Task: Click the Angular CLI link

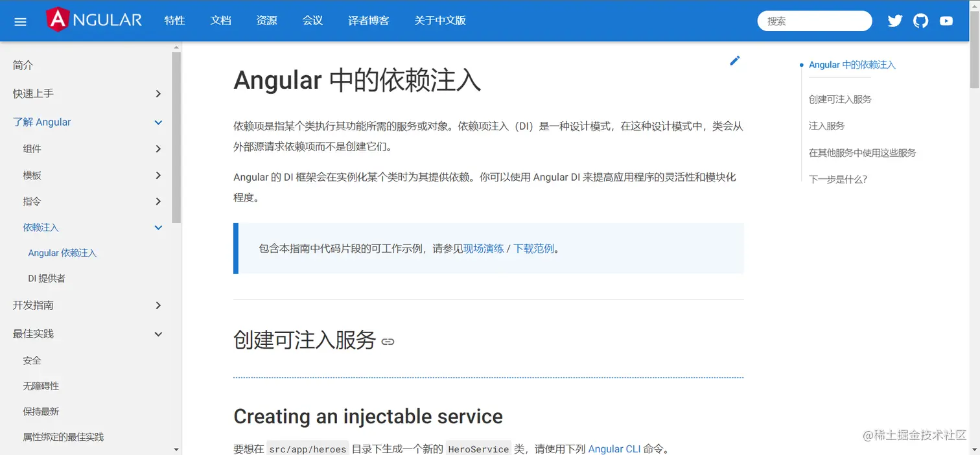Action: point(614,449)
